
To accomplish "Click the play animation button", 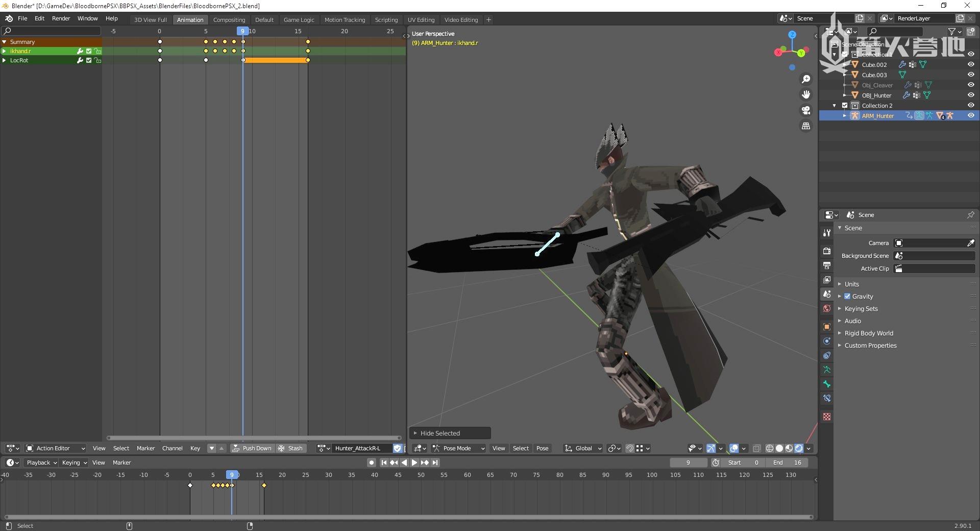I will [414, 463].
